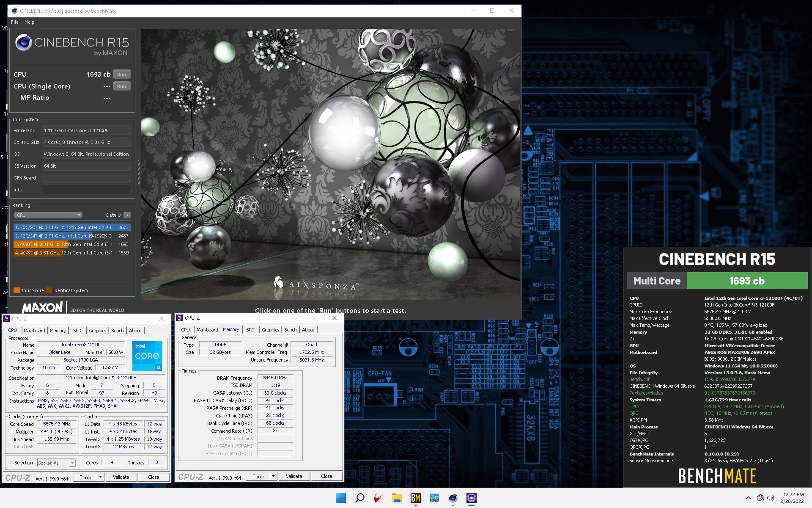Click the 1693 cb score in BenchMate panel
The height and width of the screenshot is (508, 812).
point(747,281)
